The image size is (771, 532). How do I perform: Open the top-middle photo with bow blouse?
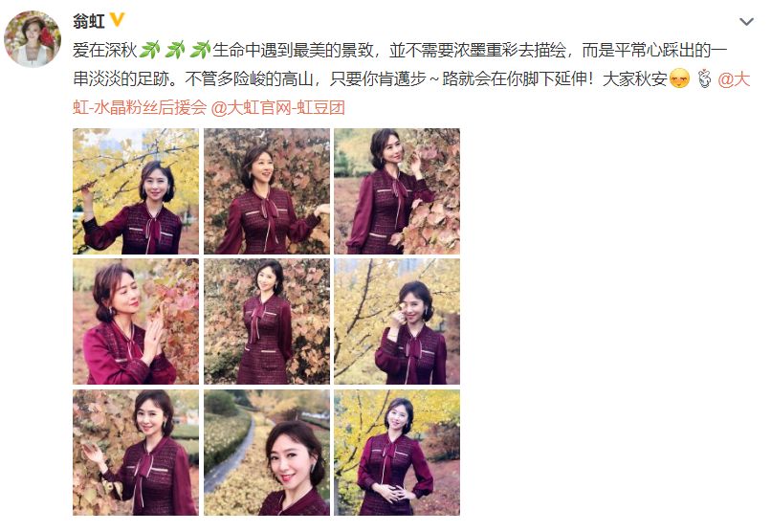click(x=267, y=191)
